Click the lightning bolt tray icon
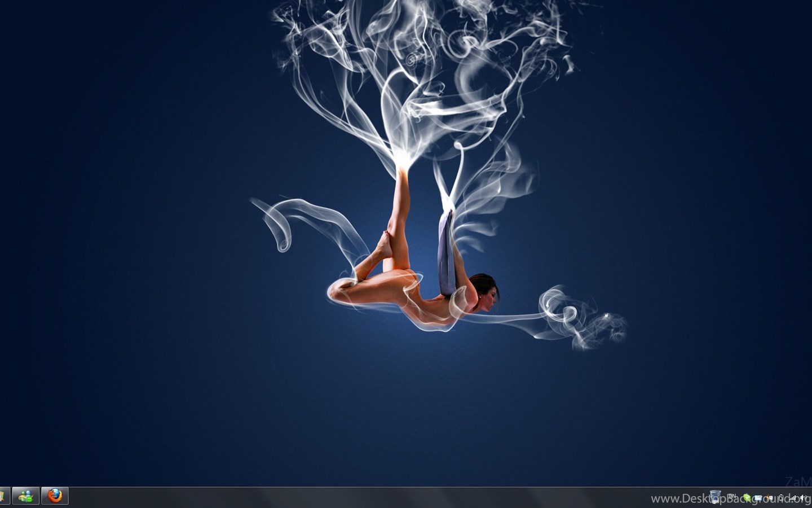The height and width of the screenshot is (508, 812). [769, 498]
